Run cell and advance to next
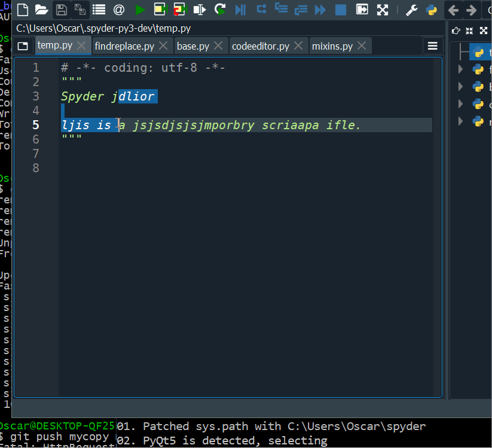The width and height of the screenshot is (492, 448). pyautogui.click(x=180, y=10)
